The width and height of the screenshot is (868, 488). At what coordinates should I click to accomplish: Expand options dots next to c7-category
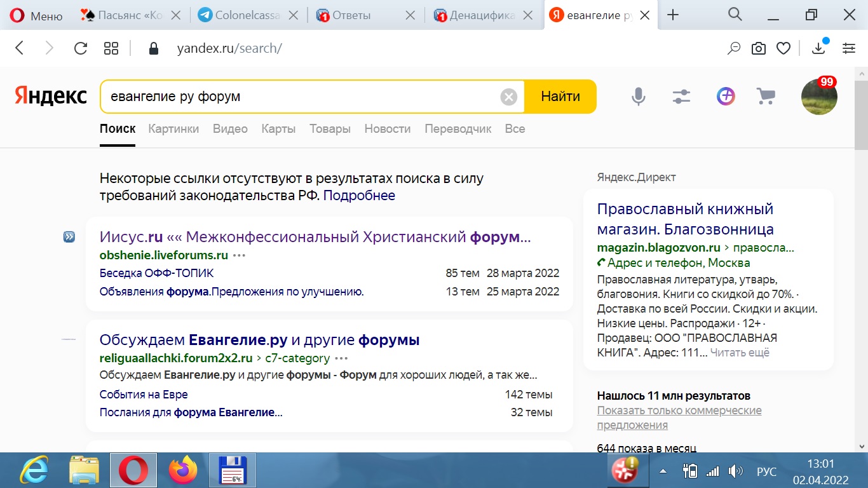tap(341, 358)
